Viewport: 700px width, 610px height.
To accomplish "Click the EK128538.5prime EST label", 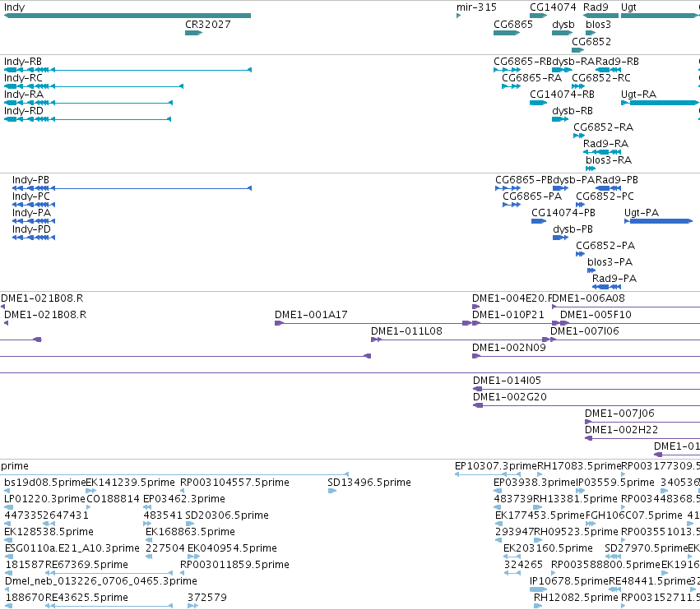I will pyautogui.click(x=49, y=532).
